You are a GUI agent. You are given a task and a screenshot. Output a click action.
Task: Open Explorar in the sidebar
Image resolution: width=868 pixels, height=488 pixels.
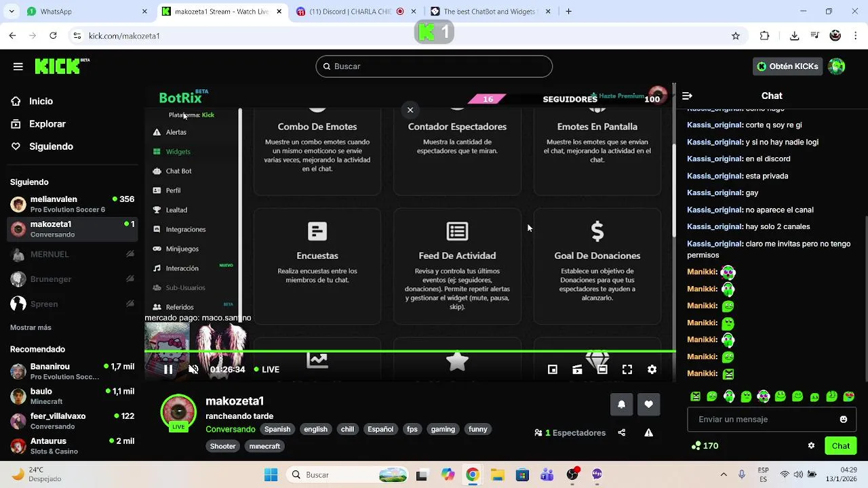point(47,124)
